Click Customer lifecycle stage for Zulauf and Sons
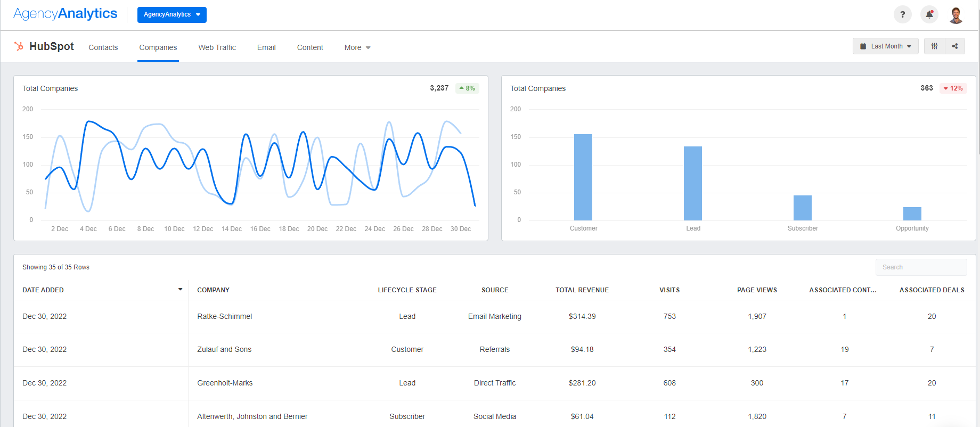Viewport: 980px width, 427px height. pyautogui.click(x=407, y=349)
